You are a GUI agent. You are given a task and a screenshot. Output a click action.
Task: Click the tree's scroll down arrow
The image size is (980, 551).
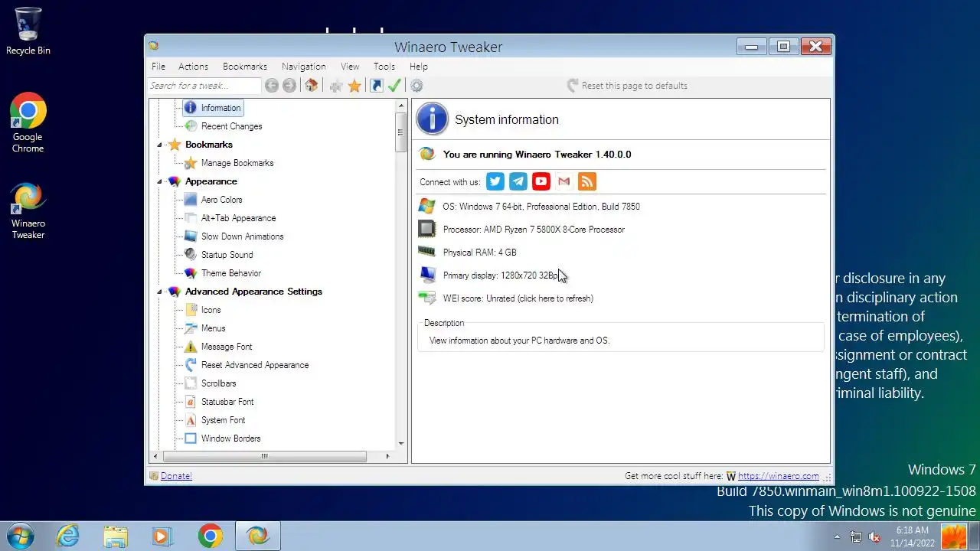[x=400, y=443]
